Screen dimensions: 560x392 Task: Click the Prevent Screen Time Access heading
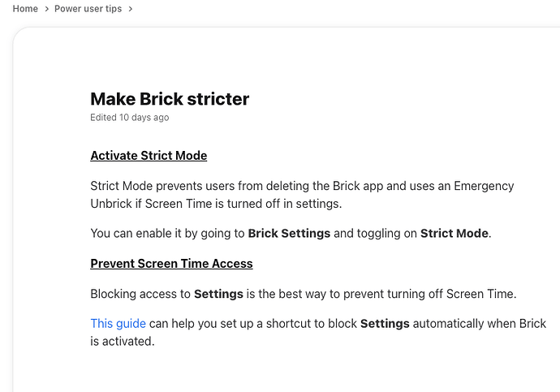point(171,264)
